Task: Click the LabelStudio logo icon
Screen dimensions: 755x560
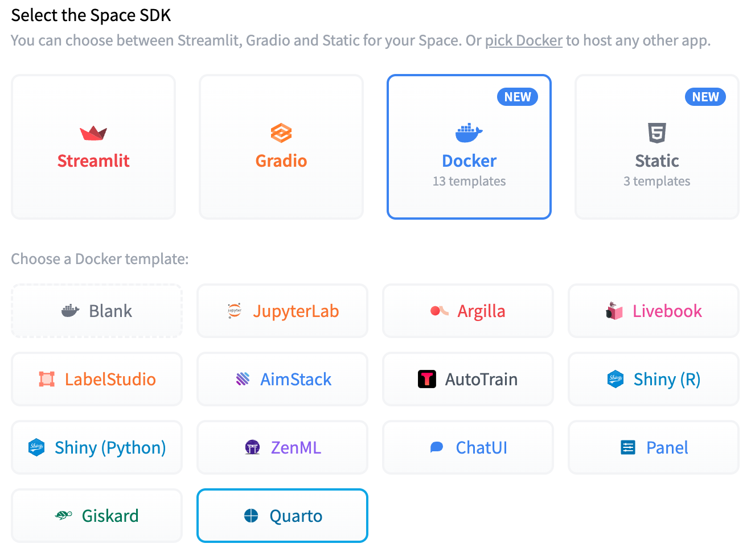Action: 46,379
